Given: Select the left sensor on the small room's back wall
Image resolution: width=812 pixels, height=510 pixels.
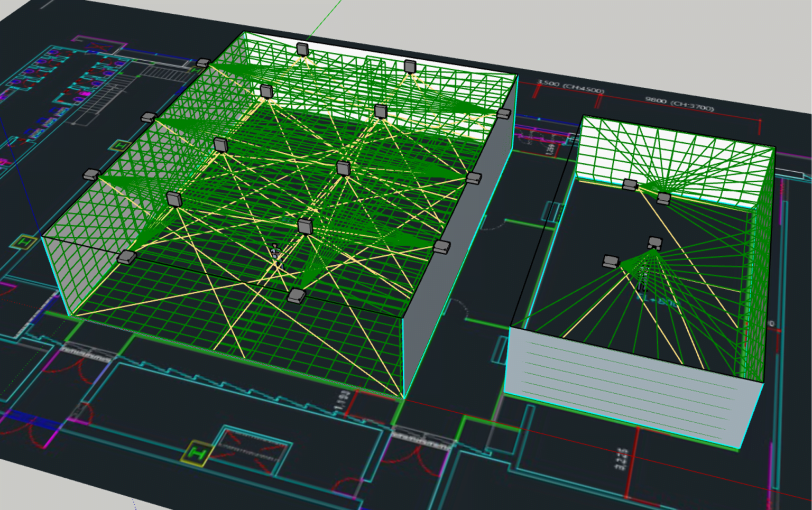Looking at the screenshot, I should 630,185.
